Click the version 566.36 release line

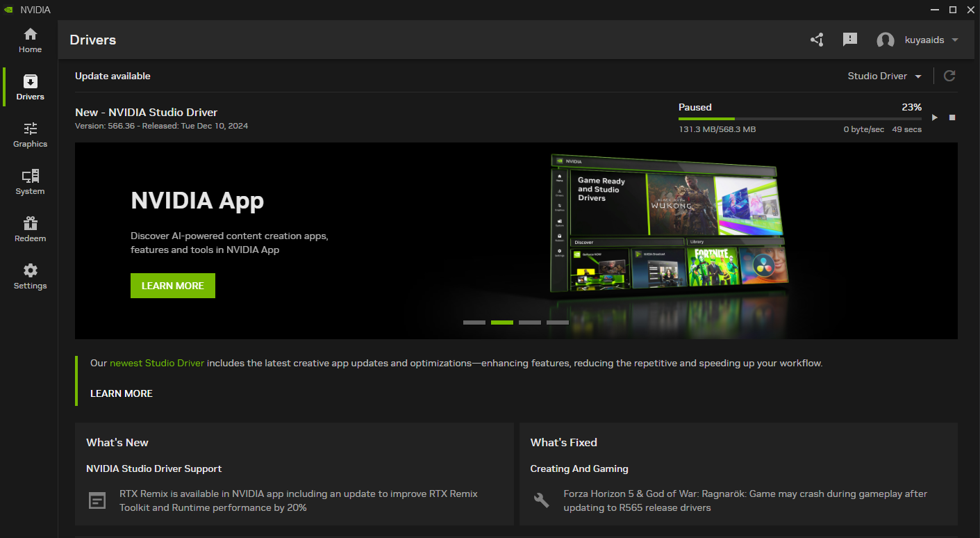point(161,126)
